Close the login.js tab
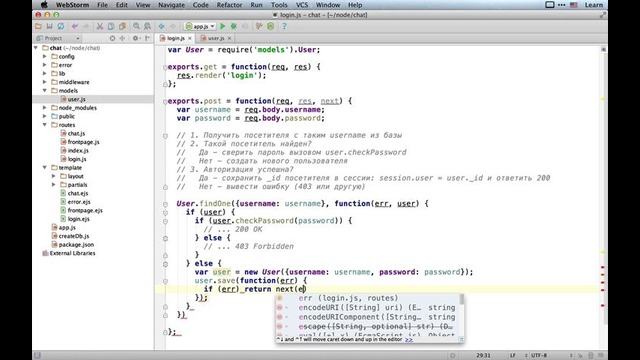The height and width of the screenshot is (360, 640). click(x=190, y=38)
